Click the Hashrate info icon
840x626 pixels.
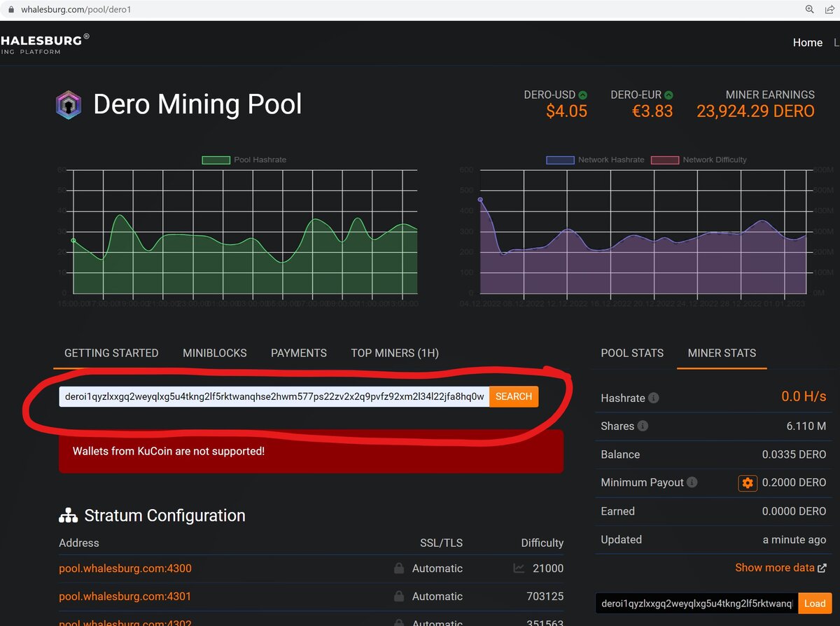tap(654, 398)
